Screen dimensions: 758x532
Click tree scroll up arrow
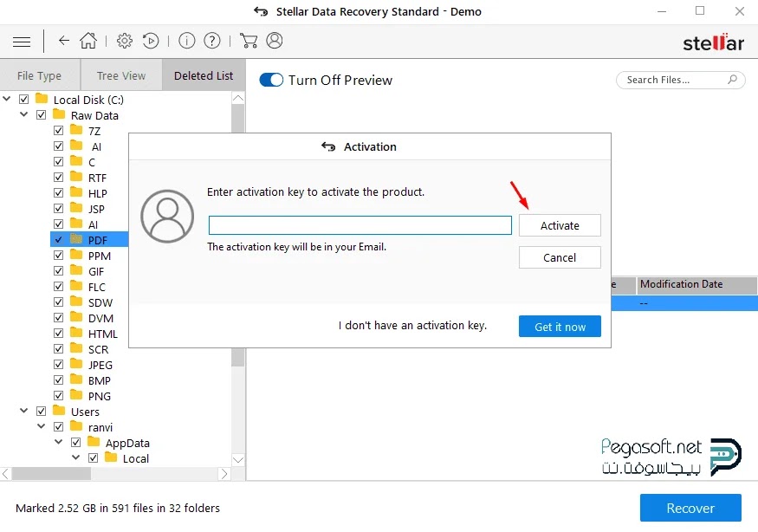pos(238,98)
